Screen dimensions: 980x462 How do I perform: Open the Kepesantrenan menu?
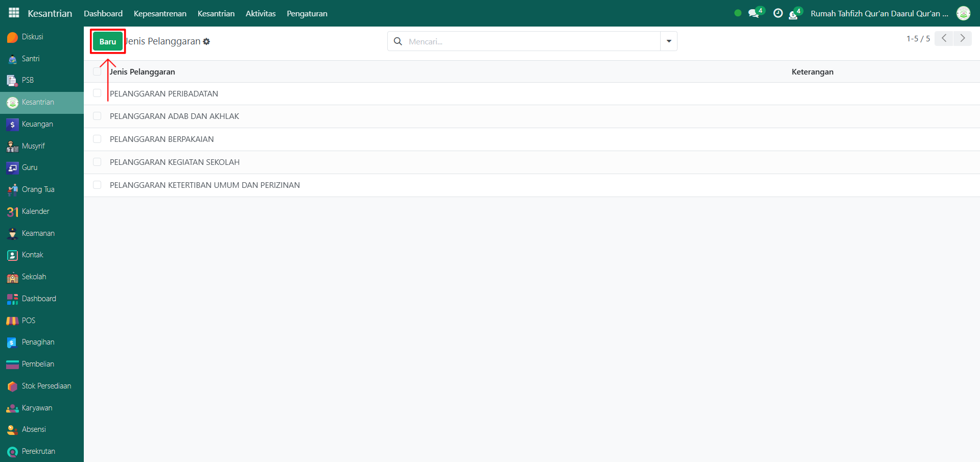point(160,13)
